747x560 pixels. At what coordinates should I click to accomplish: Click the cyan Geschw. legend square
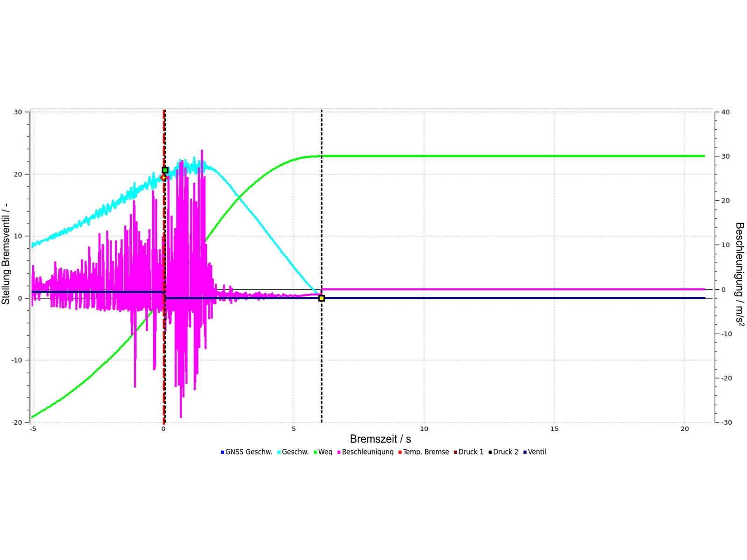(279, 452)
